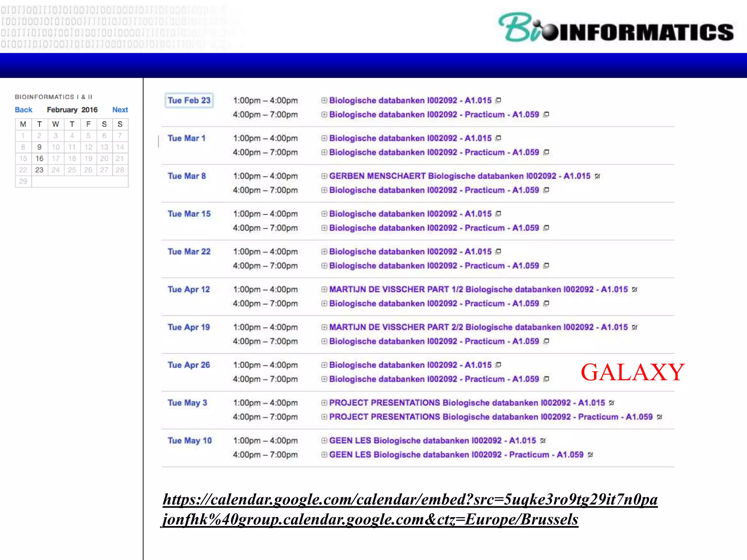The width and height of the screenshot is (747, 560).
Task: Expand the Tue Apr 26 Practicum event
Action: tap(324, 379)
